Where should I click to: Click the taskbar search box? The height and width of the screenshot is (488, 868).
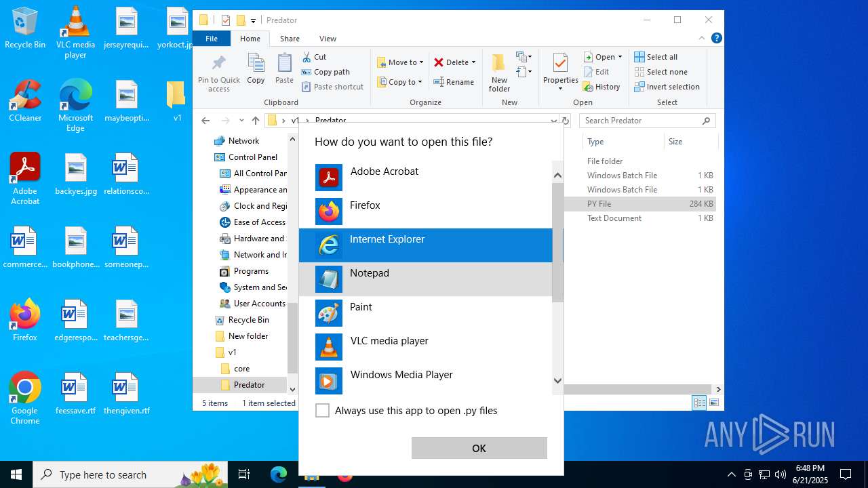pyautogui.click(x=130, y=474)
